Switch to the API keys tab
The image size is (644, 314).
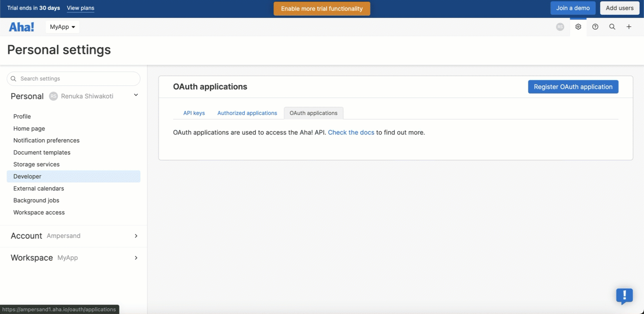(x=194, y=113)
